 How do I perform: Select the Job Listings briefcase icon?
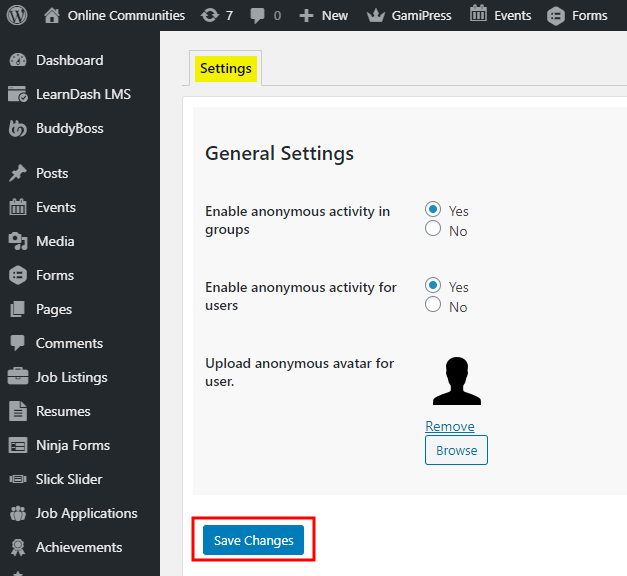tap(18, 377)
